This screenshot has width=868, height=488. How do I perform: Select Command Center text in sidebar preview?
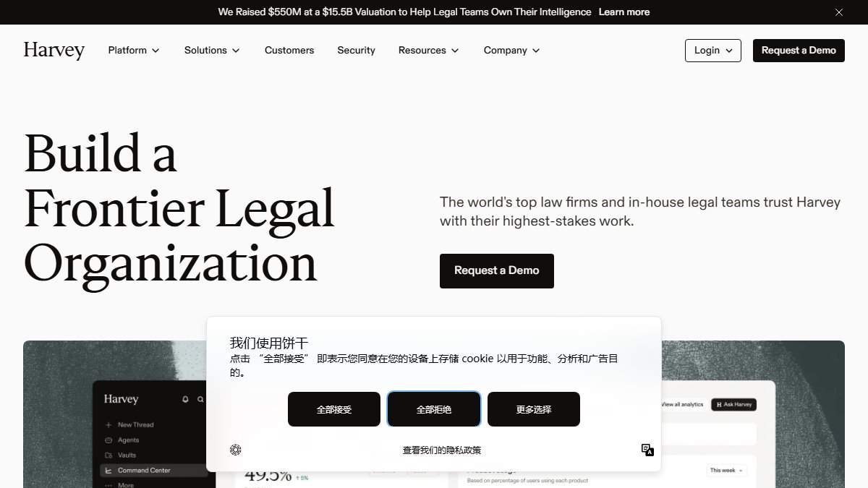[145, 471]
